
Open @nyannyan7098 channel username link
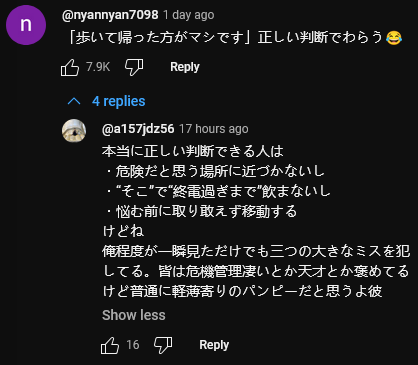click(110, 15)
